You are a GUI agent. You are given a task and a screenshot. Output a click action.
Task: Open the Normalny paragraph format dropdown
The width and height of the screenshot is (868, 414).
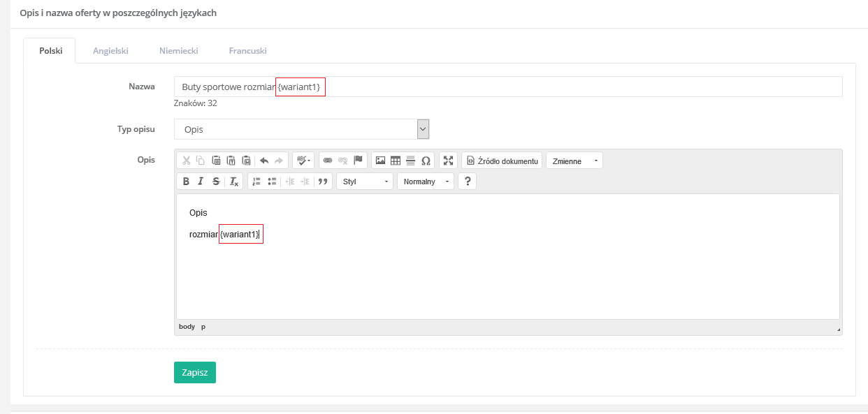click(x=425, y=182)
